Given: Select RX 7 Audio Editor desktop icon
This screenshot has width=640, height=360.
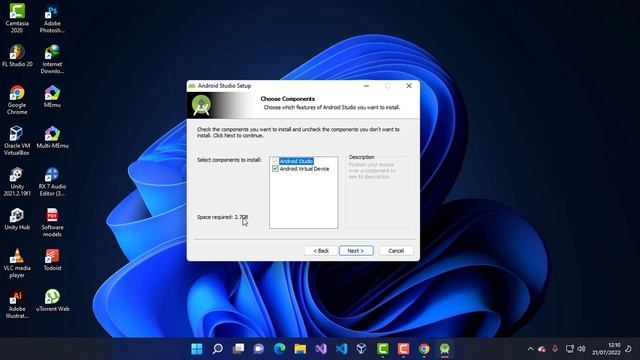Looking at the screenshot, I should click(x=52, y=182).
